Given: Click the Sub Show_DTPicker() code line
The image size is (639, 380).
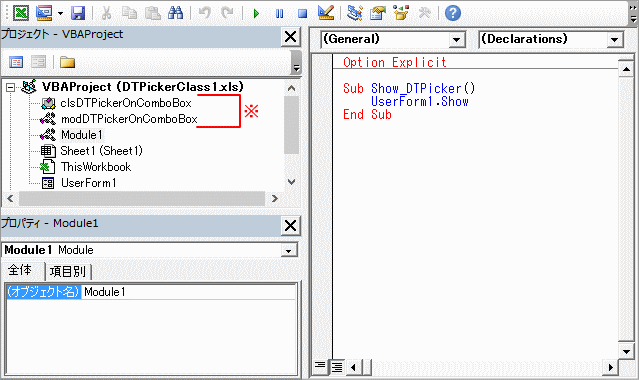Looking at the screenshot, I should tap(409, 88).
